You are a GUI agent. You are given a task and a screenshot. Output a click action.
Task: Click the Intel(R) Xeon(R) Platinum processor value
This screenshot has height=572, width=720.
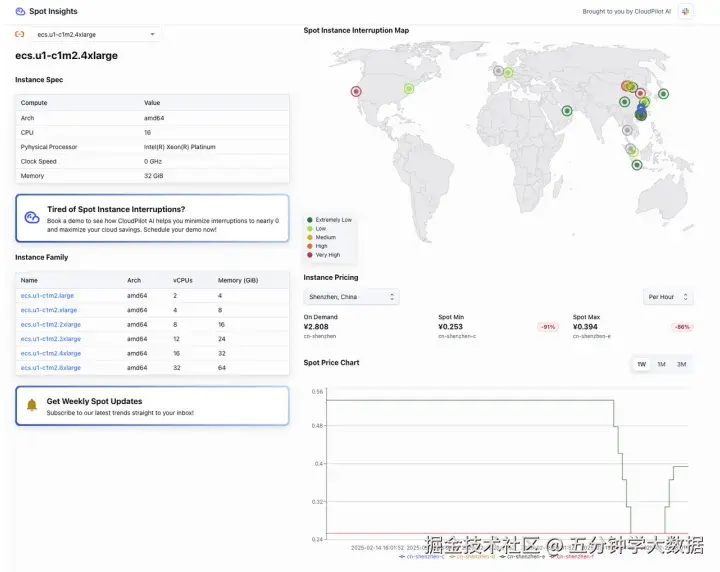point(180,147)
